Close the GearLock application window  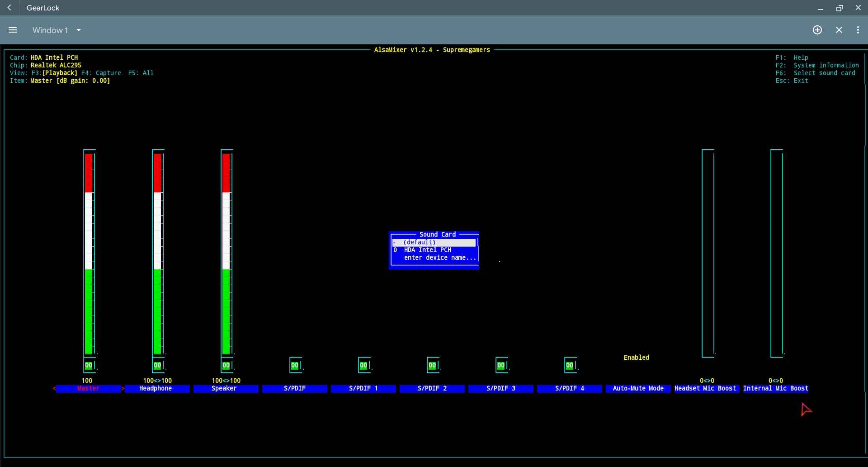pyautogui.click(x=858, y=8)
